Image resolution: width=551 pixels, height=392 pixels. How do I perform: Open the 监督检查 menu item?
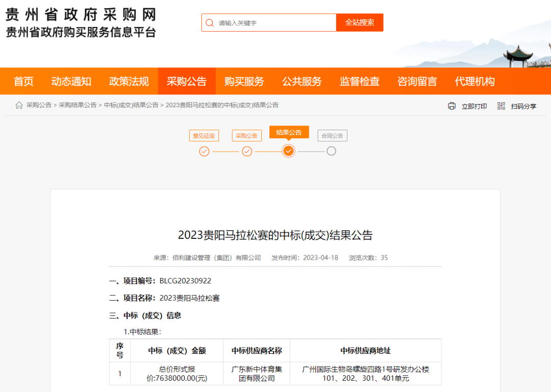[360, 81]
